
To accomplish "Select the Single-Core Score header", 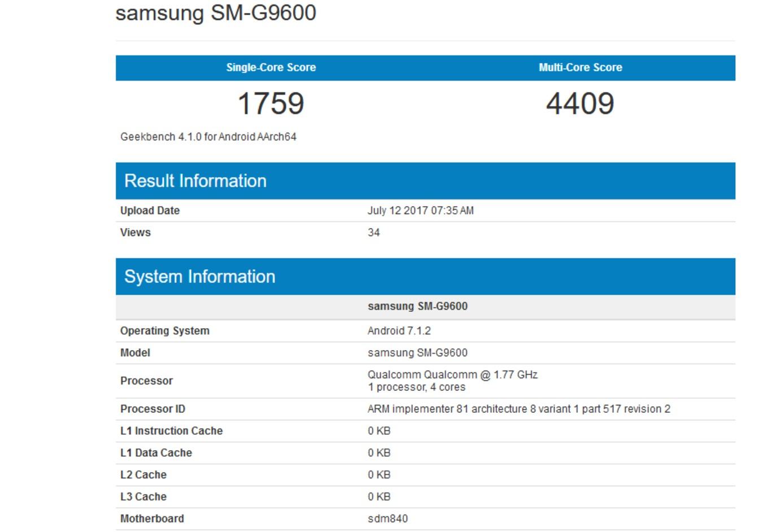I will tap(271, 67).
